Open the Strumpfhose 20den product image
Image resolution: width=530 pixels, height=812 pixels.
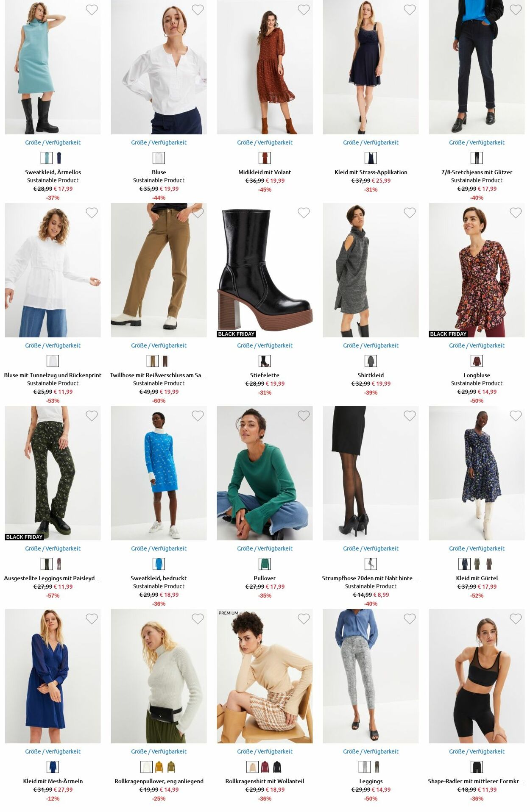371,473
